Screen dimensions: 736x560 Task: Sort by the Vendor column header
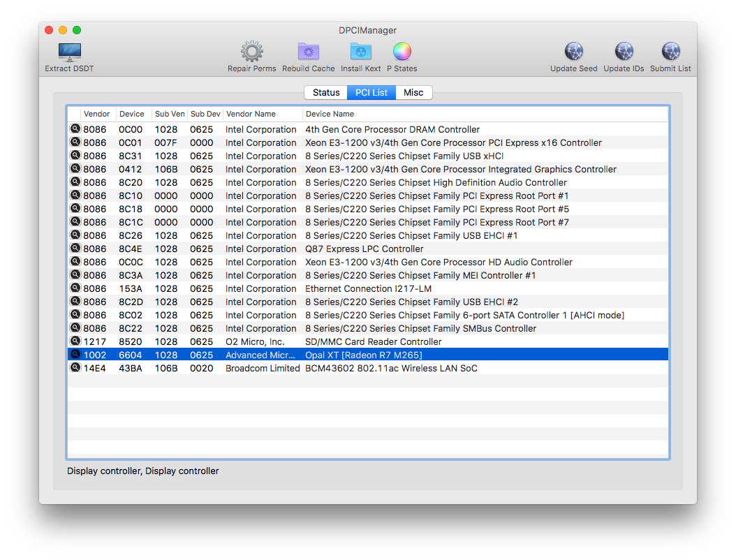97,114
